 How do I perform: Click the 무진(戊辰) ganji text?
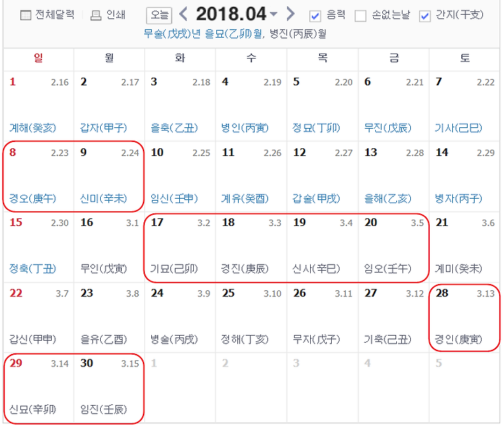[x=388, y=128]
